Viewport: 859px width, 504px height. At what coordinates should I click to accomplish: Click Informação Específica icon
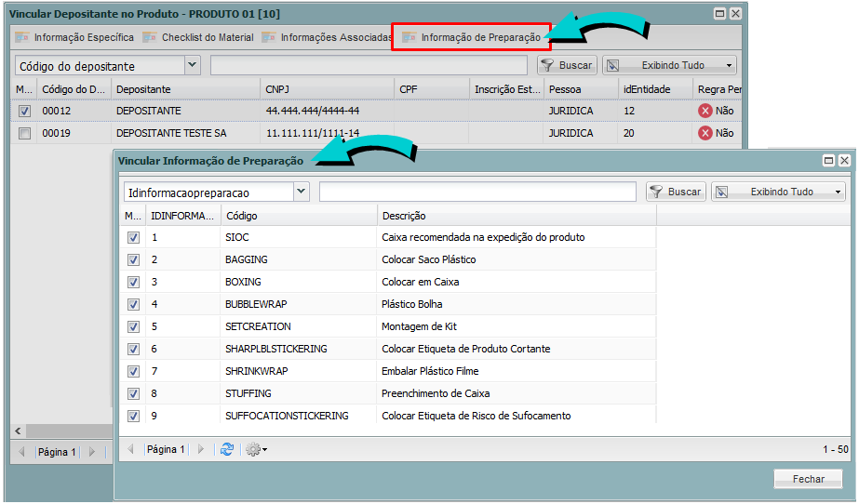22,37
